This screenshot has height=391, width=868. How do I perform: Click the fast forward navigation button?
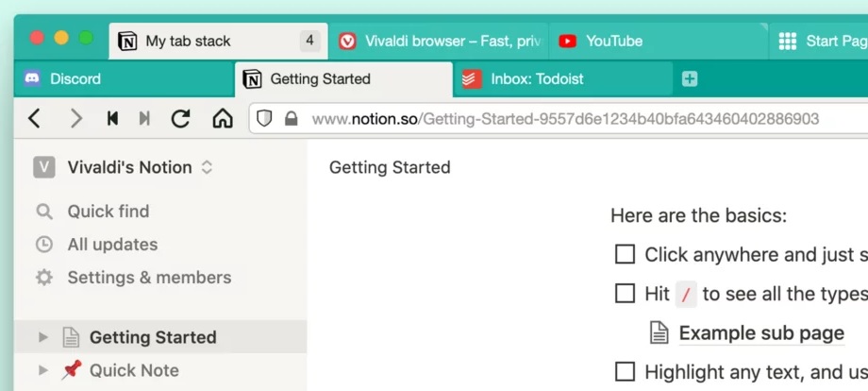coord(144,118)
